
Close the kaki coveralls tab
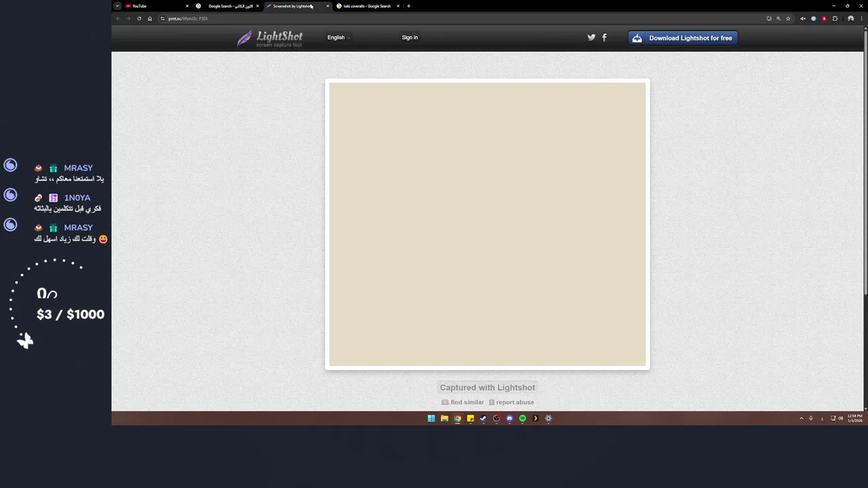click(398, 6)
